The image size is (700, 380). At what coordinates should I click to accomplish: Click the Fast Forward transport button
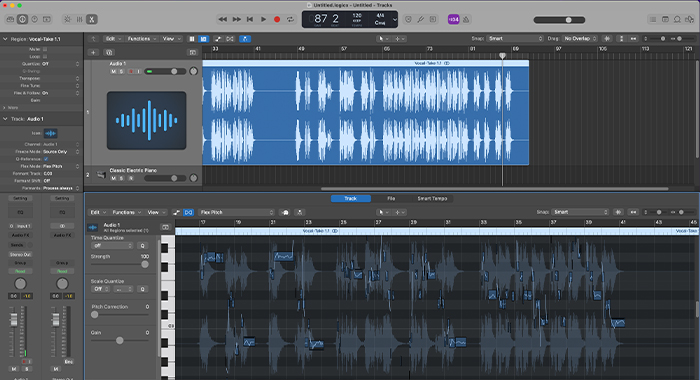[x=237, y=19]
